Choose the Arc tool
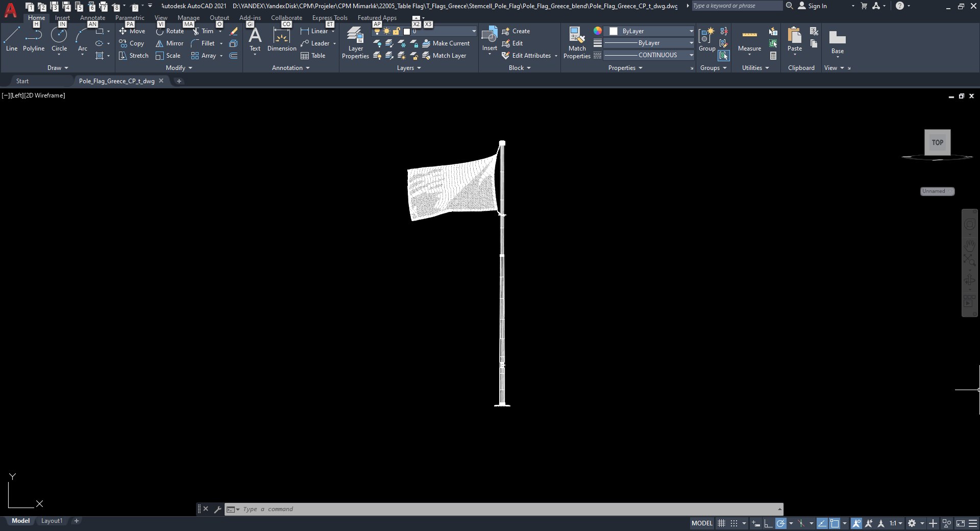This screenshot has height=531, width=980. click(82, 39)
